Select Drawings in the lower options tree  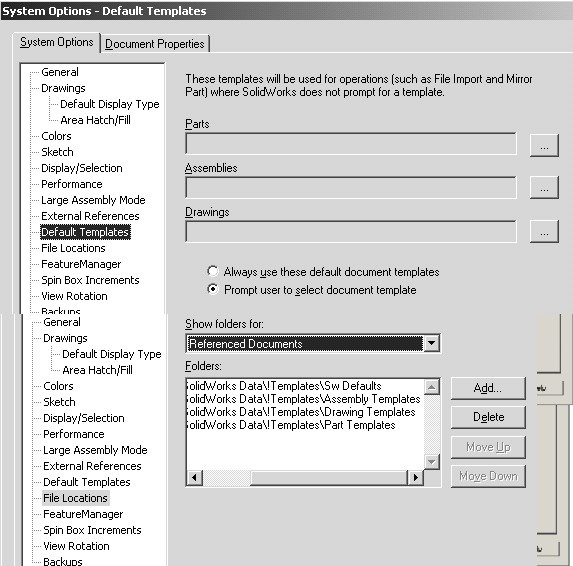point(65,338)
